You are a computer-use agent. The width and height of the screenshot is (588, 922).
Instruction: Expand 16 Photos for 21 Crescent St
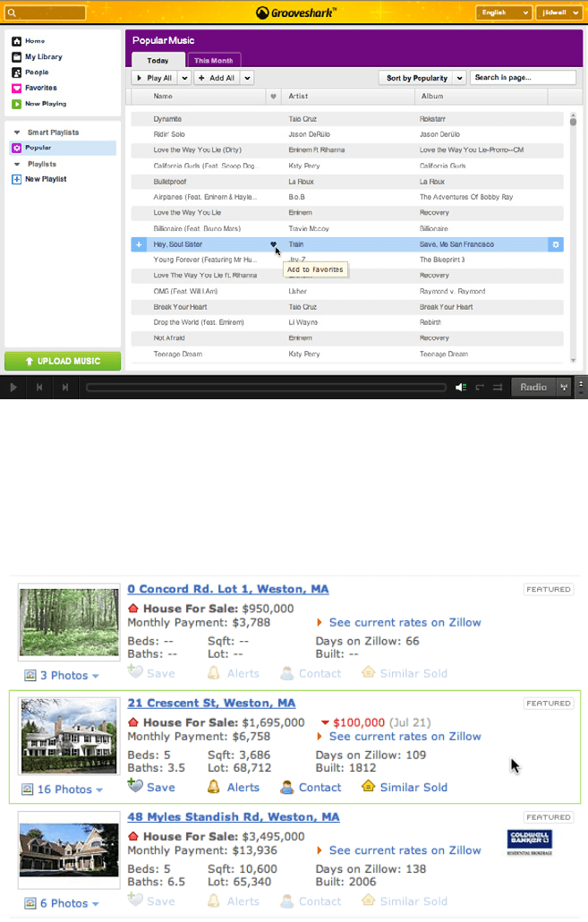point(63,790)
